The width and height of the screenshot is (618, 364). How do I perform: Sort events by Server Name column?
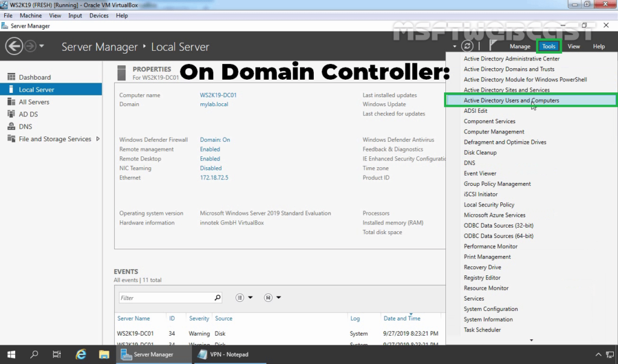click(133, 318)
